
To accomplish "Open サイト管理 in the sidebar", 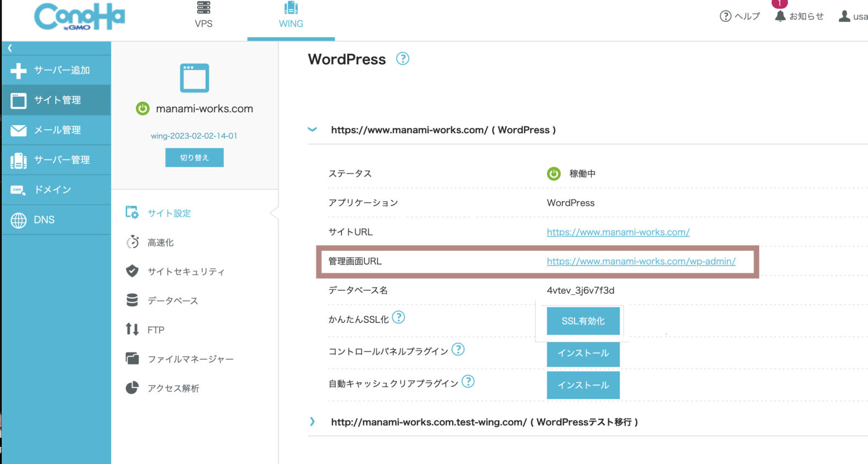I will 56,100.
